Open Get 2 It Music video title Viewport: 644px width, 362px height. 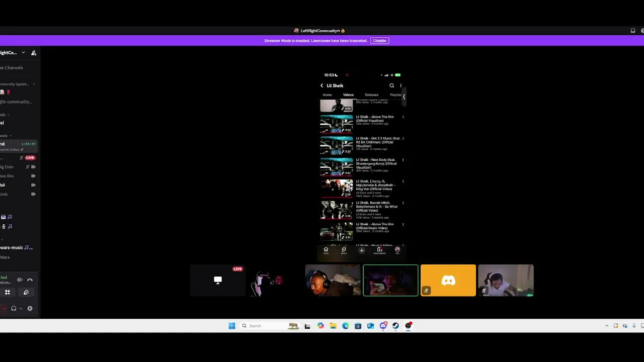[378, 142]
